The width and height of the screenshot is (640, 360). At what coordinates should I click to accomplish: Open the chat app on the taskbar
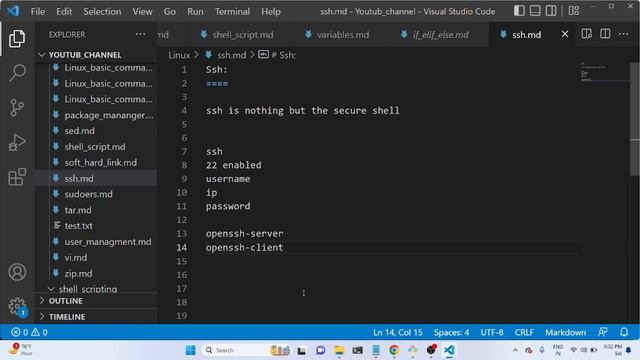pos(320,350)
